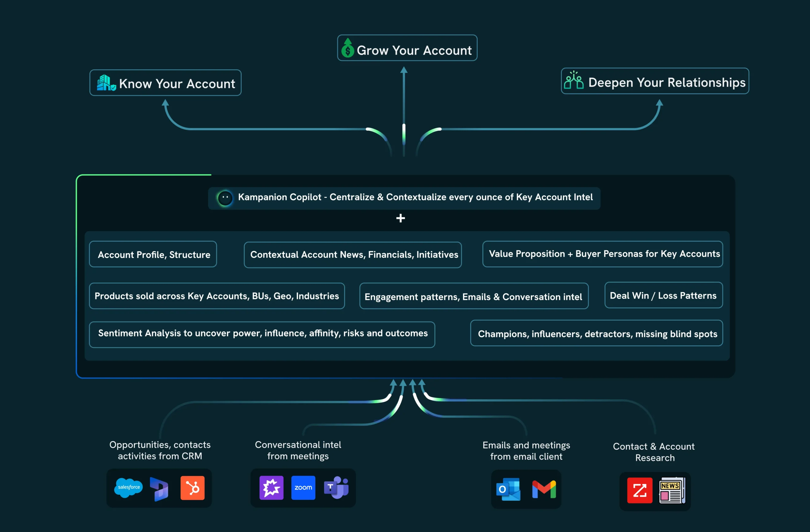Open the HubSpot integration icon

coord(193,488)
